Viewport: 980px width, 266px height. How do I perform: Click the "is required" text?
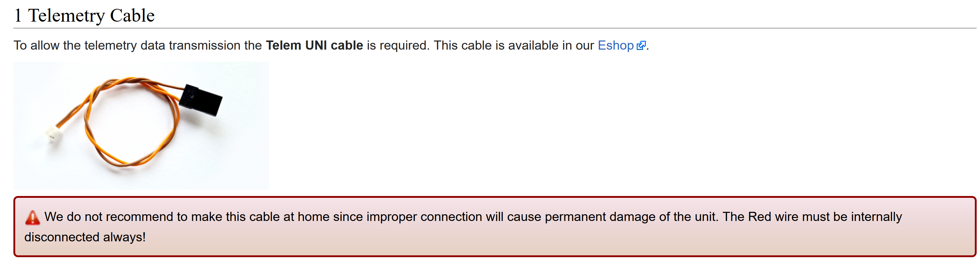tap(397, 46)
